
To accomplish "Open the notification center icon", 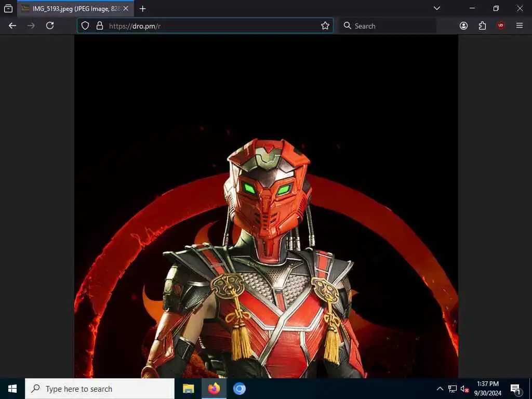I will pyautogui.click(x=515, y=389).
